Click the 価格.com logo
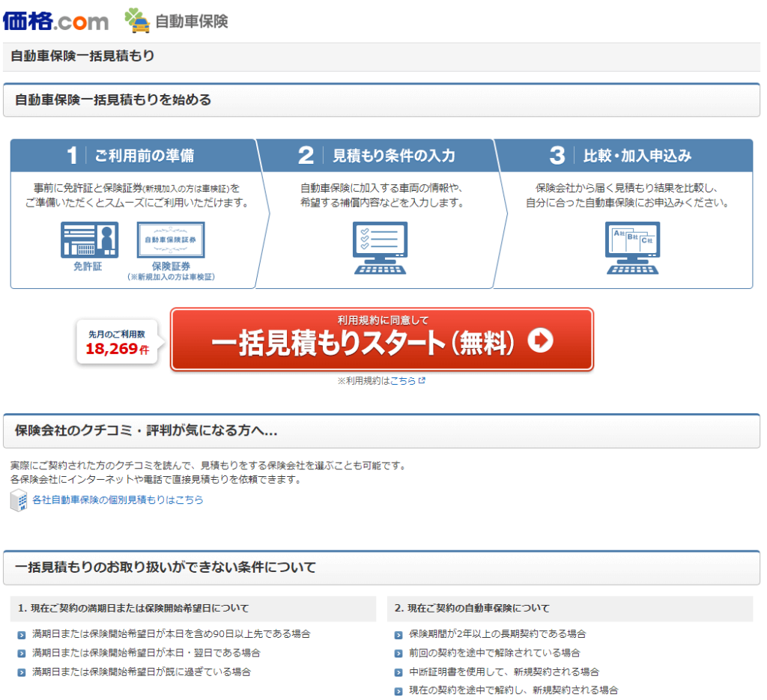767x700 pixels. tap(55, 21)
